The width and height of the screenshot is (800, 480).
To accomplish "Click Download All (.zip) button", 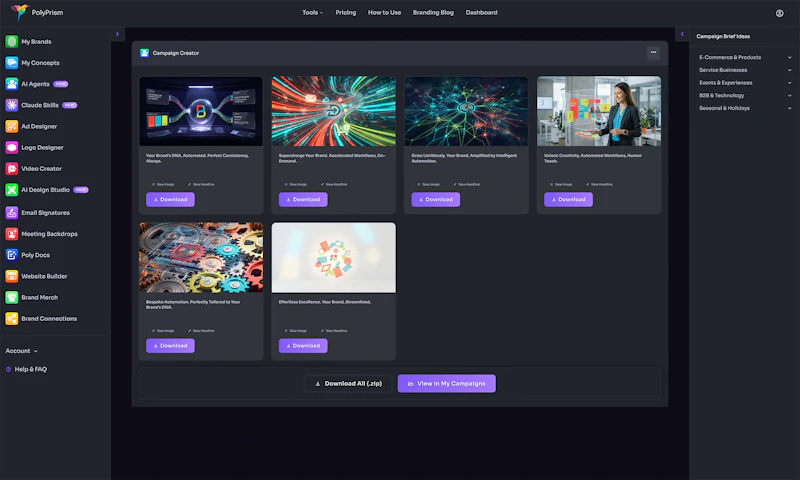I will click(x=348, y=384).
